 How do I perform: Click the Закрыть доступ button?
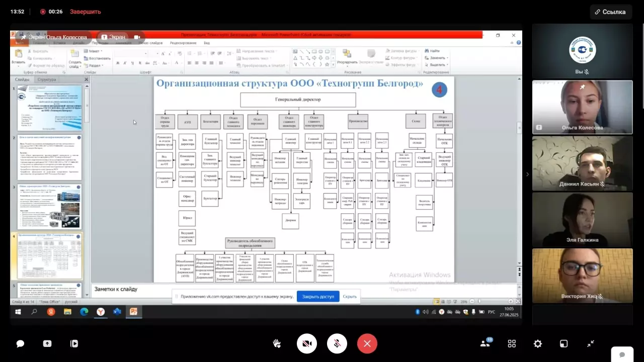coord(318,297)
